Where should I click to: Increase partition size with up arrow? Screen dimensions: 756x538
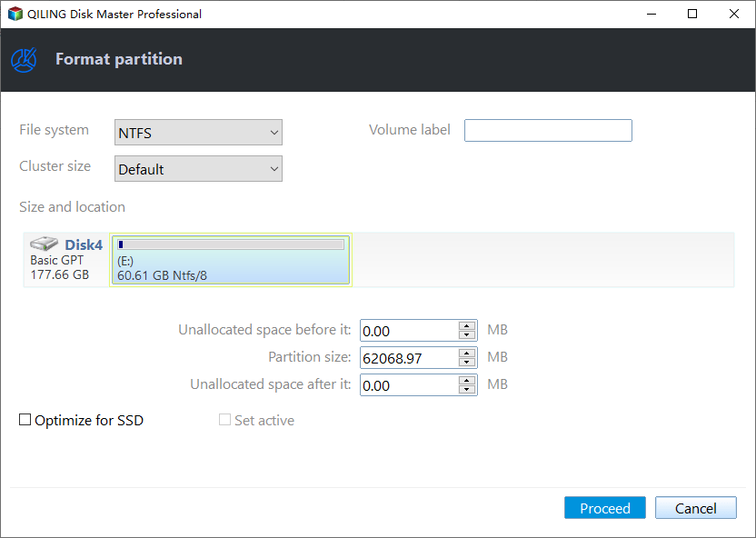click(x=467, y=354)
